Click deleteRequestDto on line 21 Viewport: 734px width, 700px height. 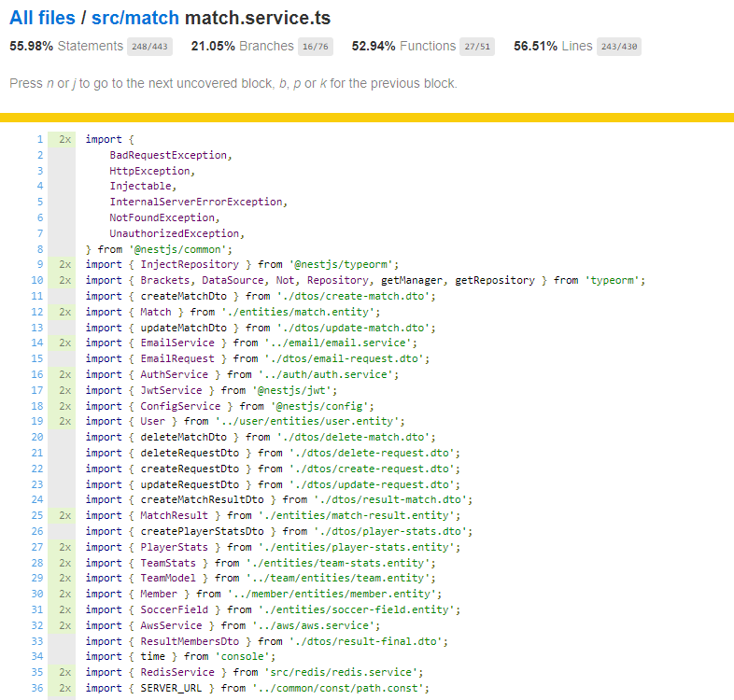[x=190, y=454]
